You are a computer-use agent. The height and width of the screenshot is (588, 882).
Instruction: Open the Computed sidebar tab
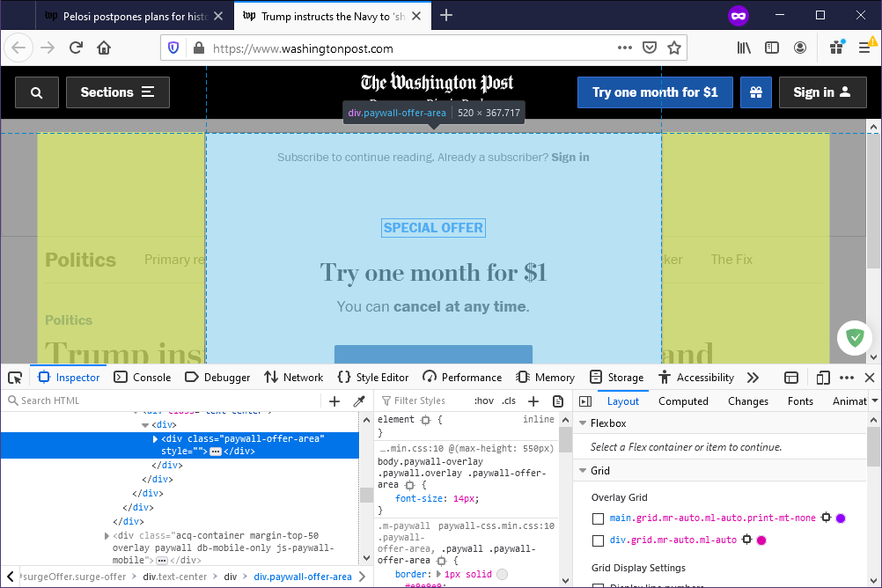pos(683,401)
